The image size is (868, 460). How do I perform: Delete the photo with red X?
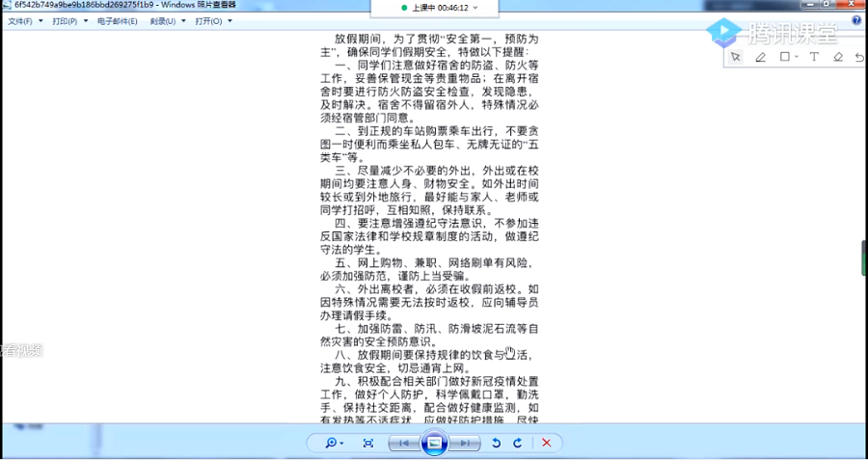pos(546,443)
